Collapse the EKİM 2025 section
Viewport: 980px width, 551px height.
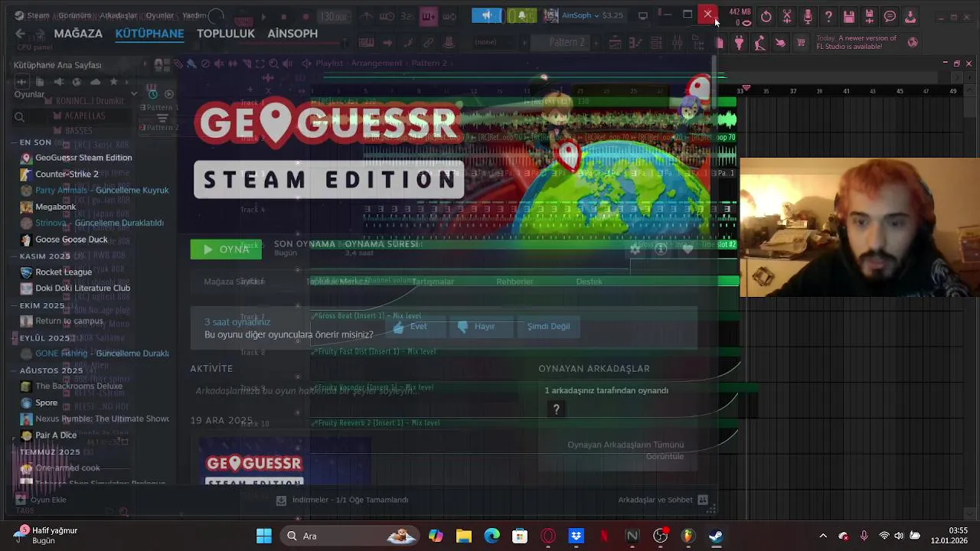[38, 305]
